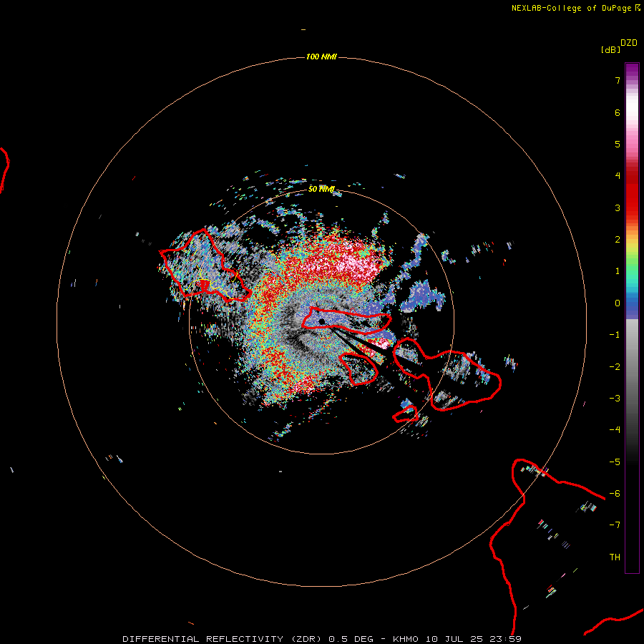This screenshot has width=644, height=644.
Task: Click the 2 dB scale tick label
Action: [618, 240]
